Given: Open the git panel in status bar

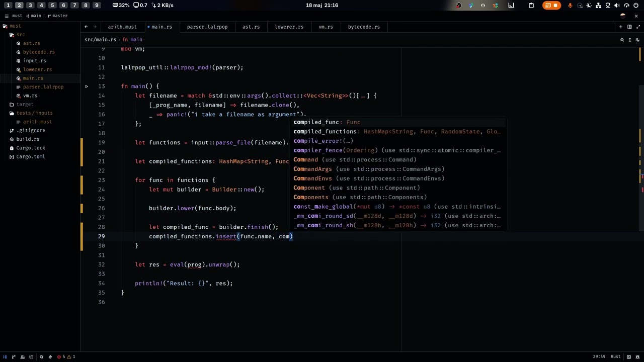Looking at the screenshot, I should [x=14, y=357].
